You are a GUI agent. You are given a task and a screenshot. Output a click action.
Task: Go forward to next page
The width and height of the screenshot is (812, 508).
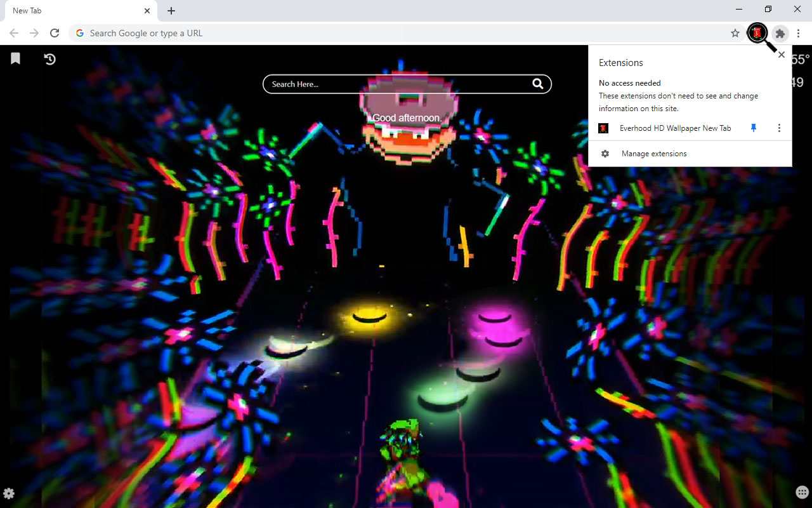(34, 33)
